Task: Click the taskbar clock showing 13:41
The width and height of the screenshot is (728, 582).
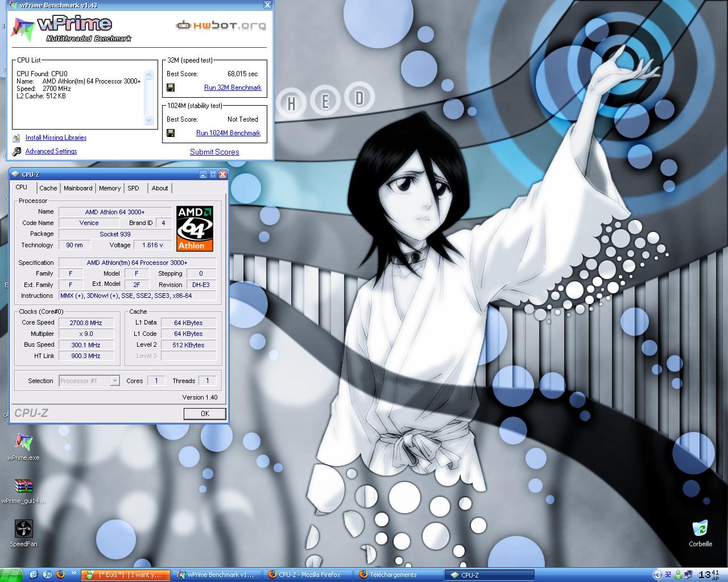Action: click(708, 575)
